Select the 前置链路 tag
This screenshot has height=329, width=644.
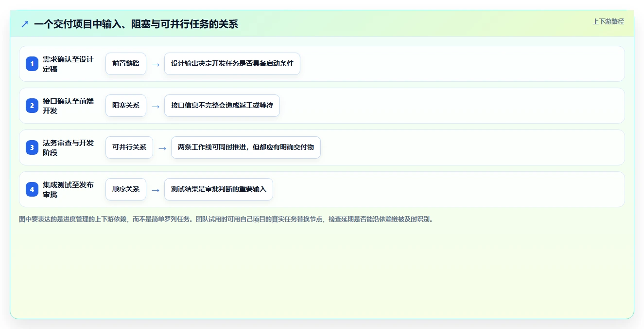(126, 64)
